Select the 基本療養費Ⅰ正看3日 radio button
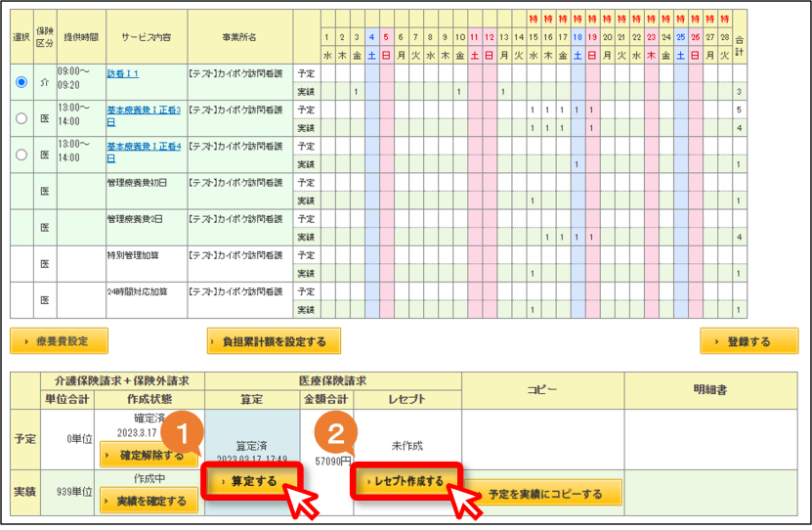 point(21,118)
